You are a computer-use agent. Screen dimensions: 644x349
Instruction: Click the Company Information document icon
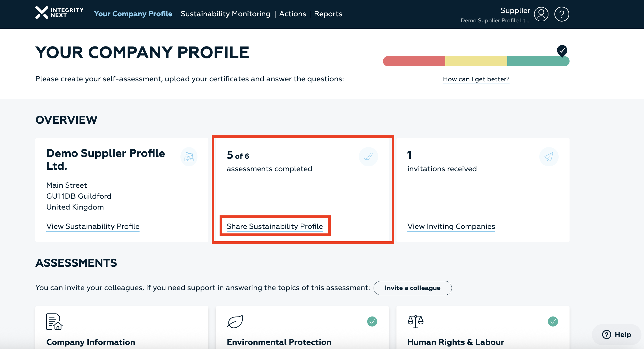(54, 322)
